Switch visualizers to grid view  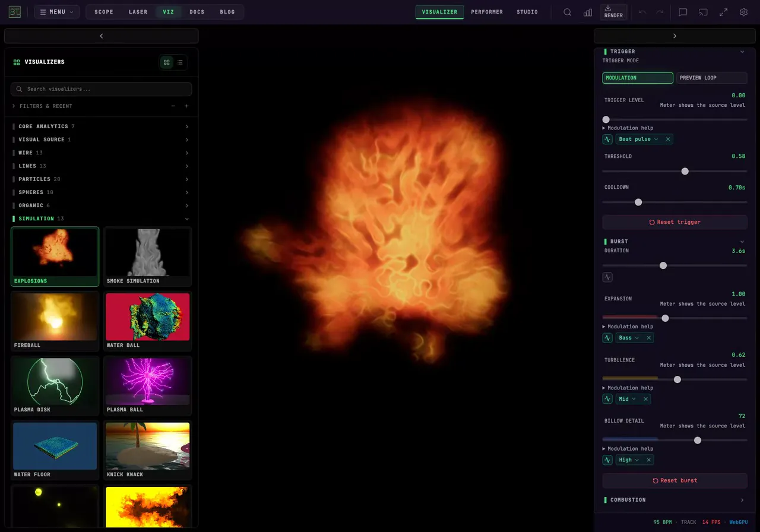[167, 62]
